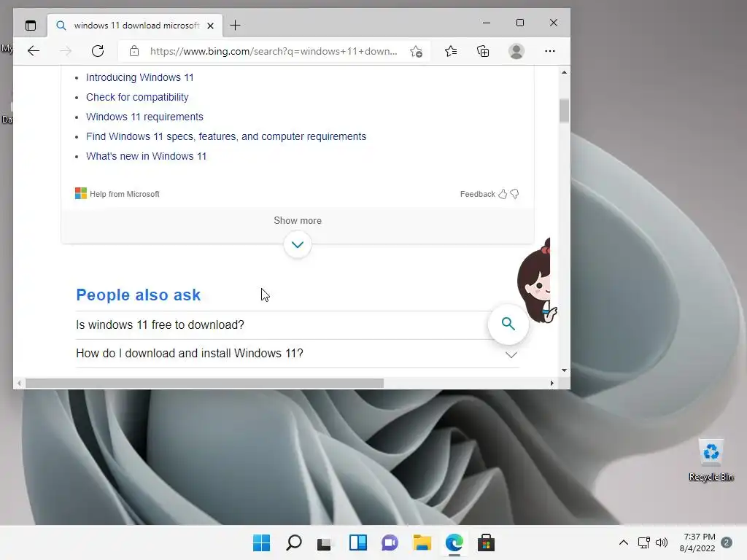Viewport: 747px width, 560px height.
Task: Close the windows 11 download microsoft tab
Action: coord(210,26)
